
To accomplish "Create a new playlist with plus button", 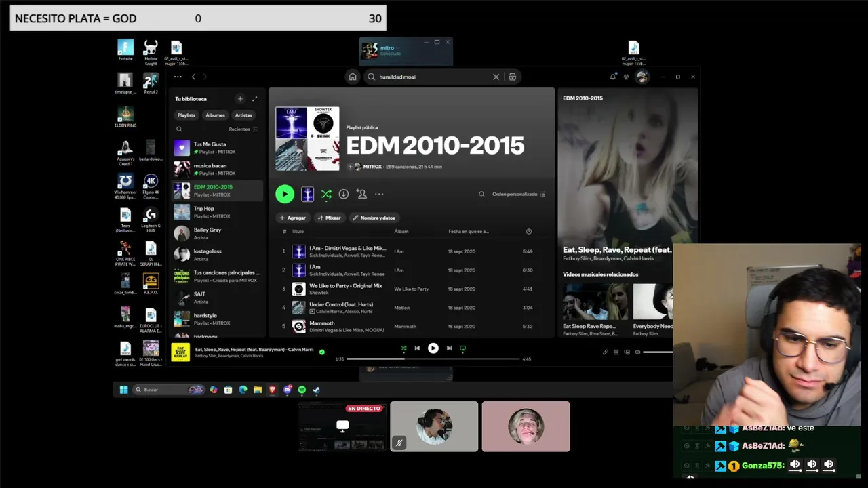I will point(240,99).
